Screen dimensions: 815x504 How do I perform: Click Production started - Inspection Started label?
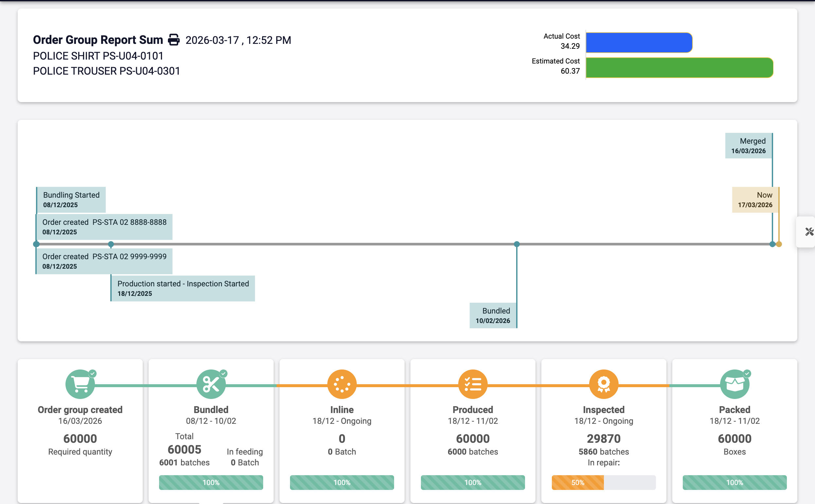[x=183, y=288]
